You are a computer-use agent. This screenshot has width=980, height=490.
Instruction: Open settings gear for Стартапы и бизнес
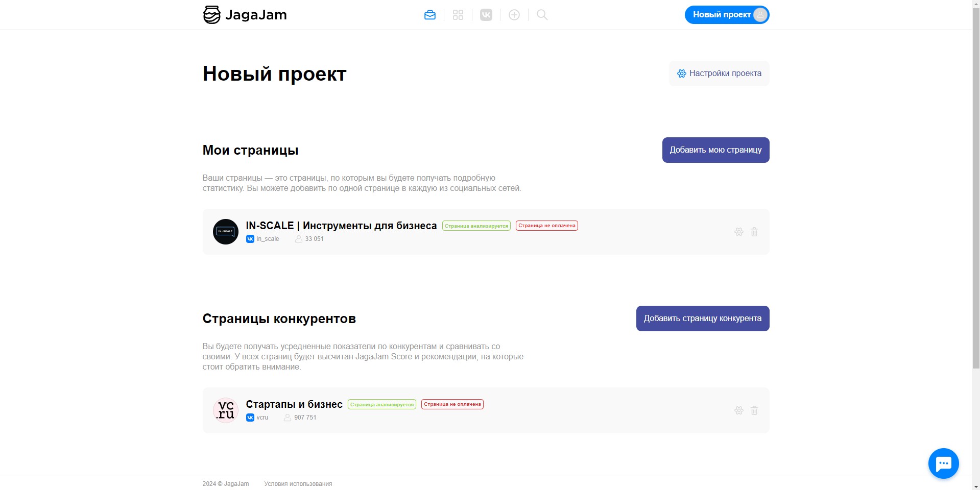point(739,410)
